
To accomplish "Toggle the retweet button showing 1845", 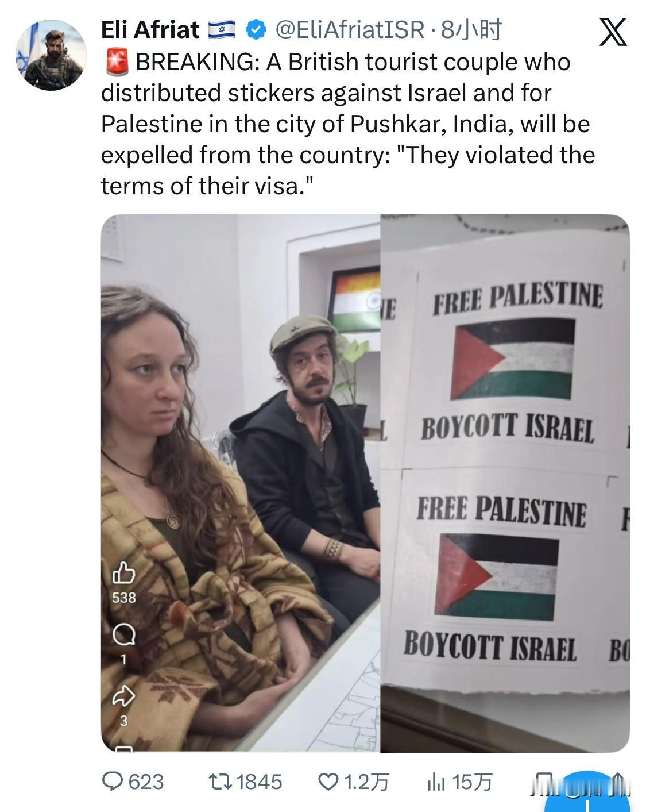I will pyautogui.click(x=245, y=782).
